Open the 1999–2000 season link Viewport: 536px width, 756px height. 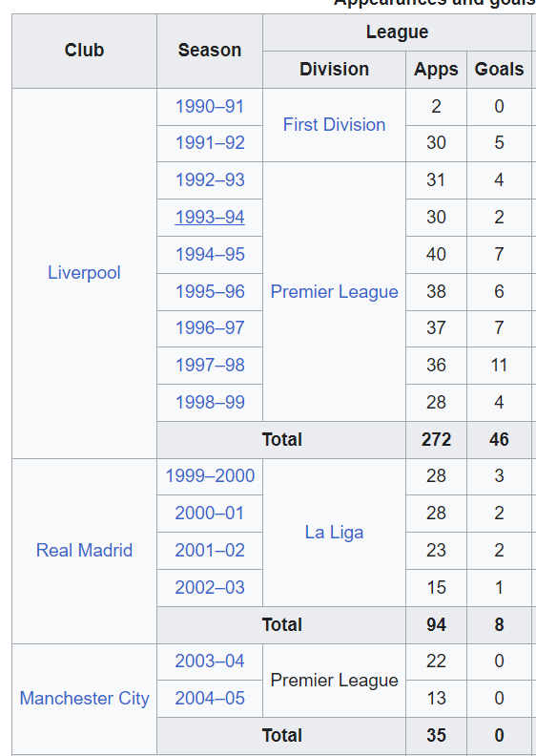pyautogui.click(x=210, y=476)
